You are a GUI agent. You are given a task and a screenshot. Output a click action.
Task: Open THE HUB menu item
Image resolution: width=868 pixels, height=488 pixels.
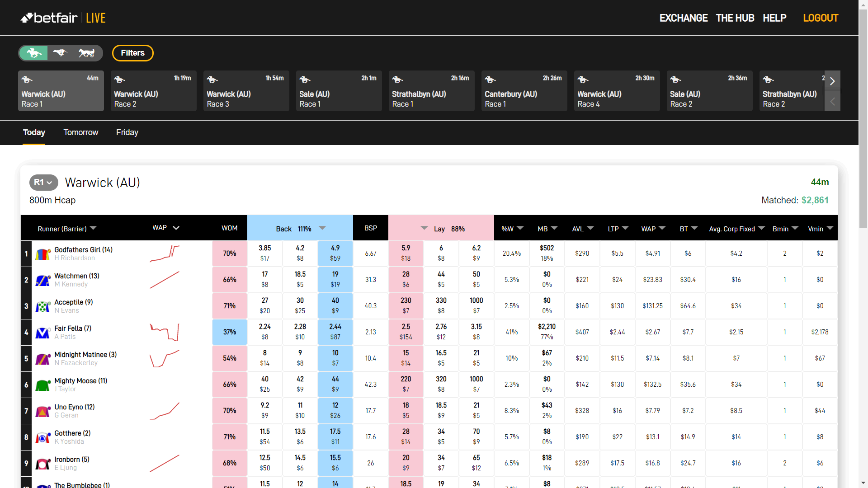coord(735,18)
